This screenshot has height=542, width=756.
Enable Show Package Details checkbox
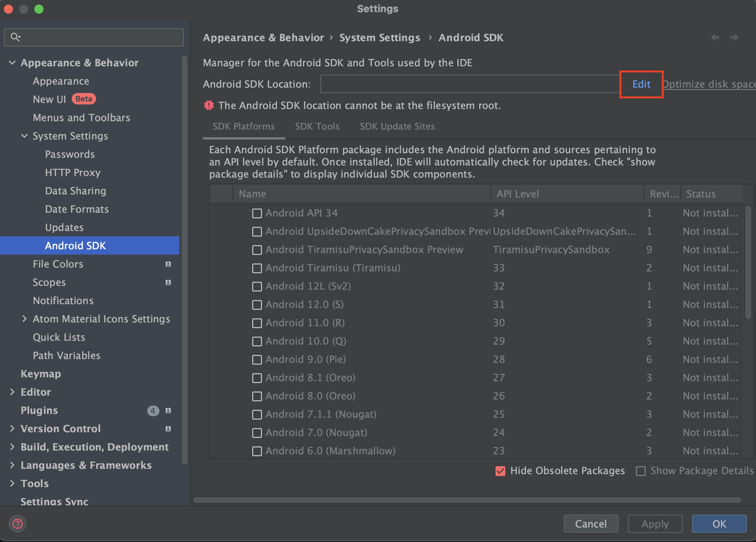click(641, 471)
